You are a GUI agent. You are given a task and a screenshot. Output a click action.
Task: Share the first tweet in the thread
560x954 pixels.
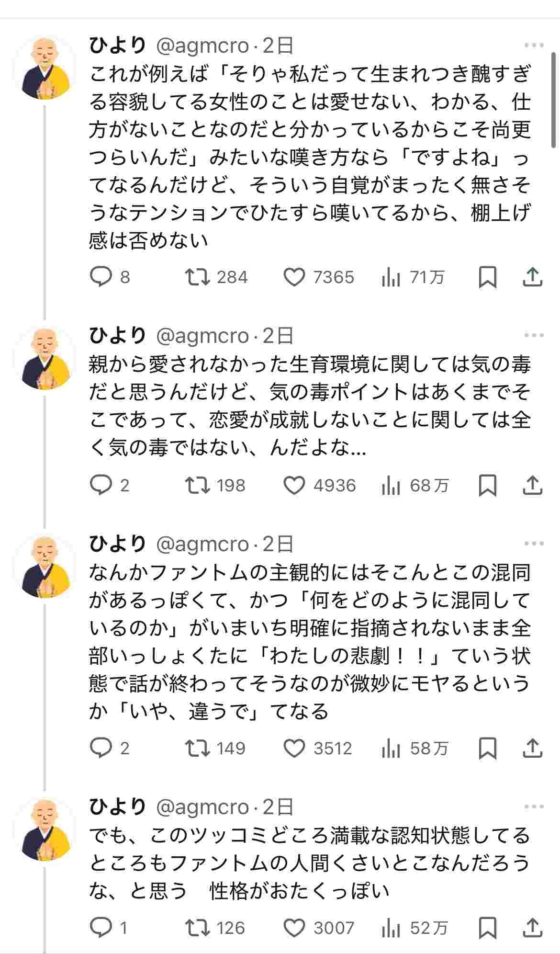pos(532,277)
